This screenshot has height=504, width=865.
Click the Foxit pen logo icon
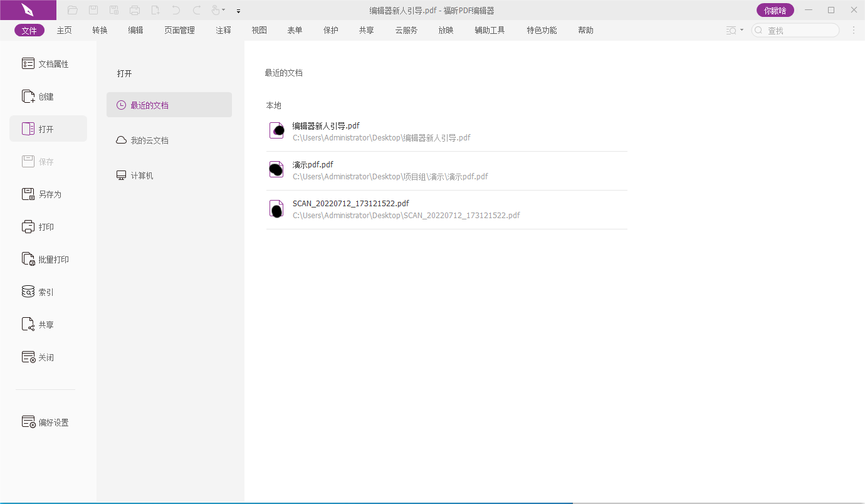[x=28, y=10]
